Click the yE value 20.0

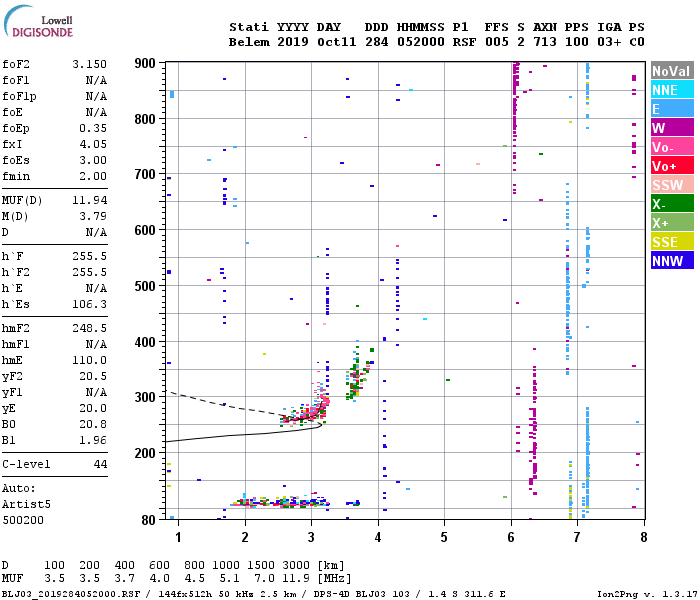tap(93, 408)
